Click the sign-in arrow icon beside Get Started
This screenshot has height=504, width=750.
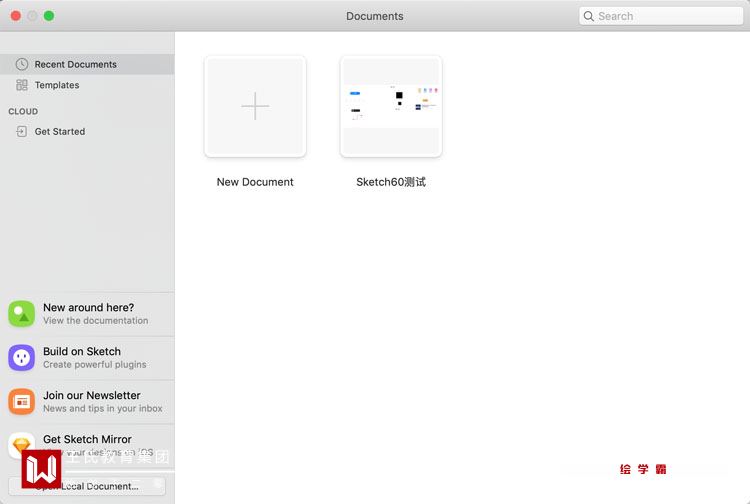(22, 131)
